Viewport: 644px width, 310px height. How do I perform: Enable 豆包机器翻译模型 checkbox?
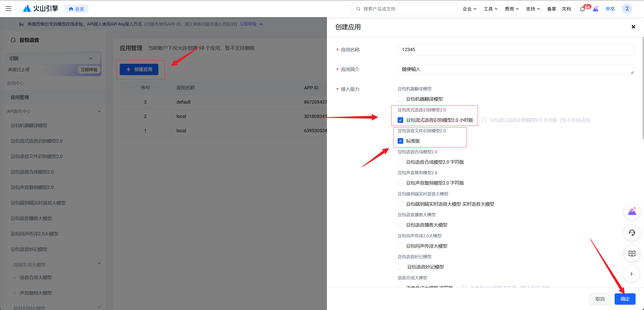tap(400, 99)
